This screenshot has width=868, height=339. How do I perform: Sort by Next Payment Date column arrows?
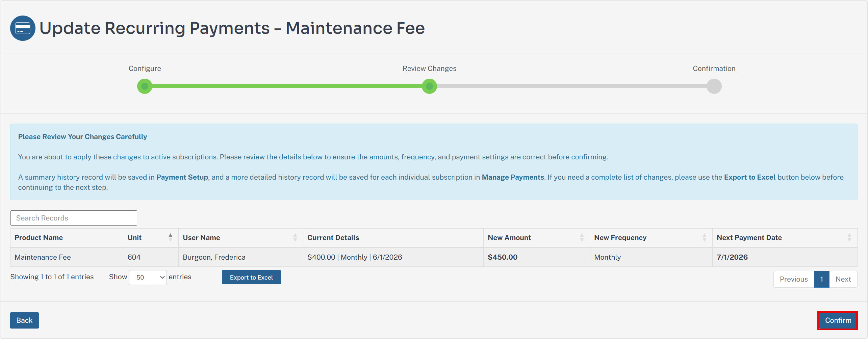(849, 237)
